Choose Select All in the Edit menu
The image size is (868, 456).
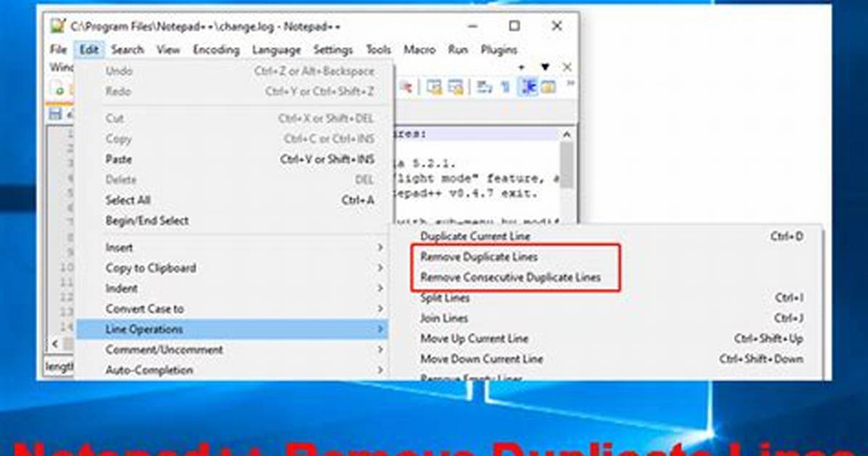click(x=232, y=200)
